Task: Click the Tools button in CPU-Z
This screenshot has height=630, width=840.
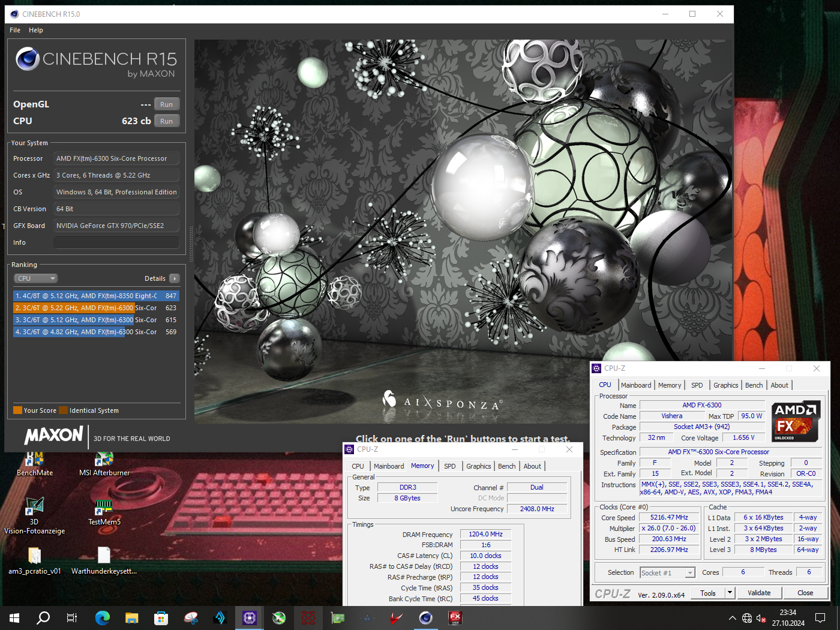Action: [x=708, y=593]
